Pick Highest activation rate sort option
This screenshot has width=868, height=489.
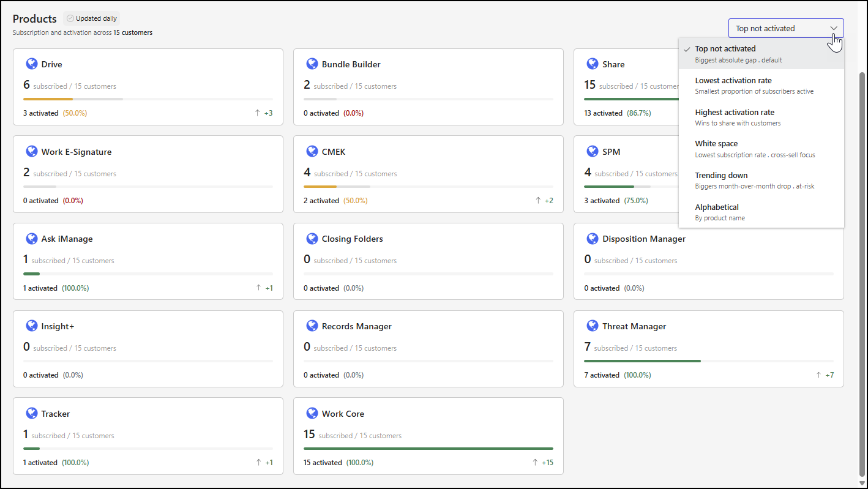[761, 118]
